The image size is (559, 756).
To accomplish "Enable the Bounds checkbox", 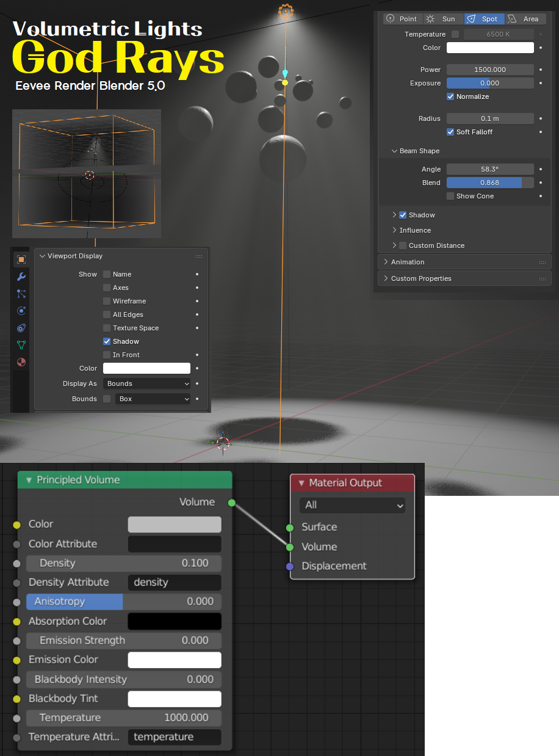I will pyautogui.click(x=107, y=399).
